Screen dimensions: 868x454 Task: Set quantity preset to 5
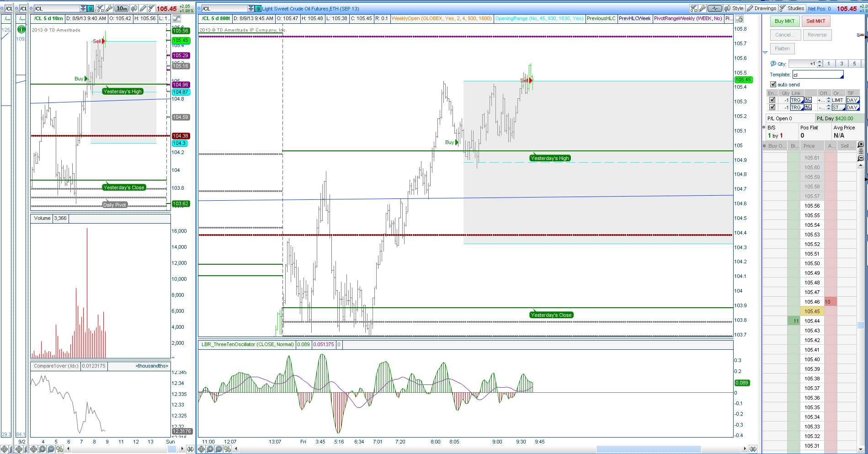pyautogui.click(x=854, y=64)
